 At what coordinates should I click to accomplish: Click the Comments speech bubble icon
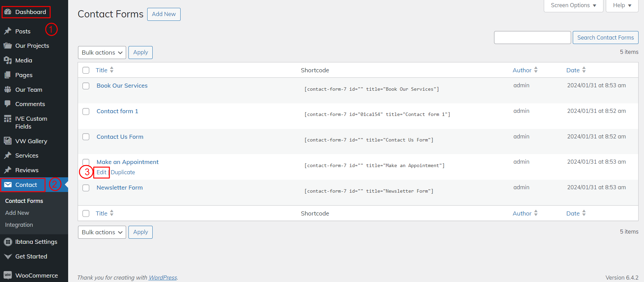(8, 104)
